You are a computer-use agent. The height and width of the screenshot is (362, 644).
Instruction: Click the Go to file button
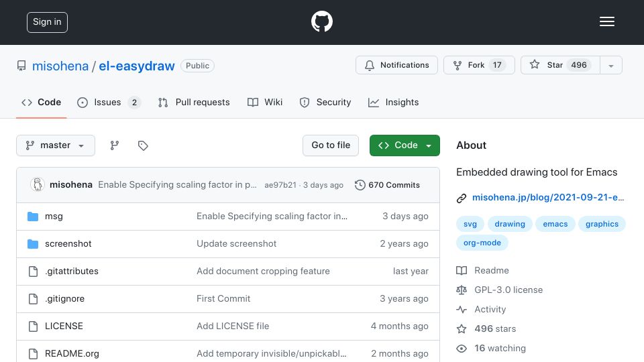click(331, 145)
